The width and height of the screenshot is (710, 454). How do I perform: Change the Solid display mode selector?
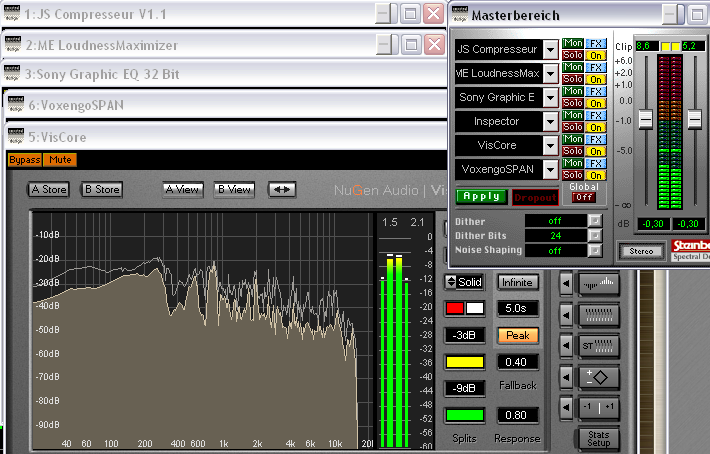(x=464, y=282)
